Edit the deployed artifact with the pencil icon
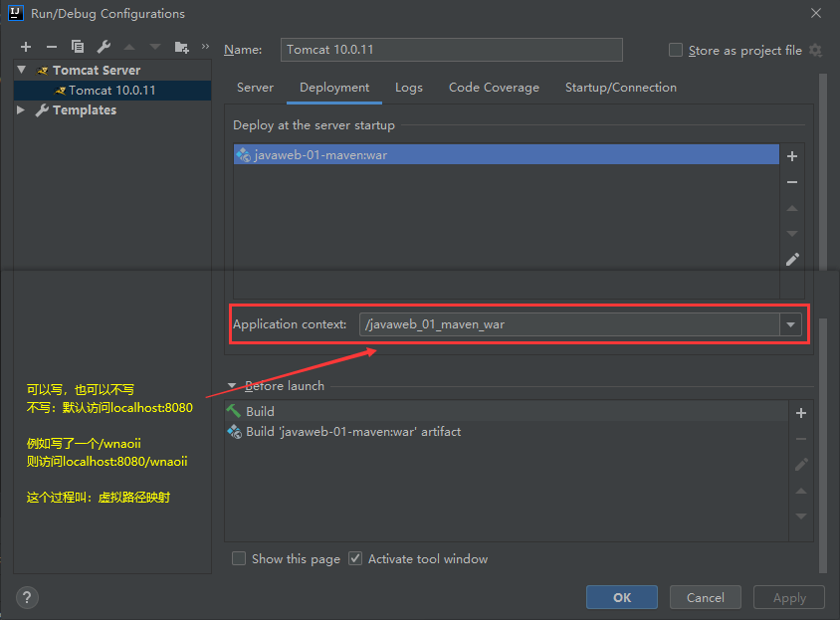The image size is (840, 620). coord(792,260)
